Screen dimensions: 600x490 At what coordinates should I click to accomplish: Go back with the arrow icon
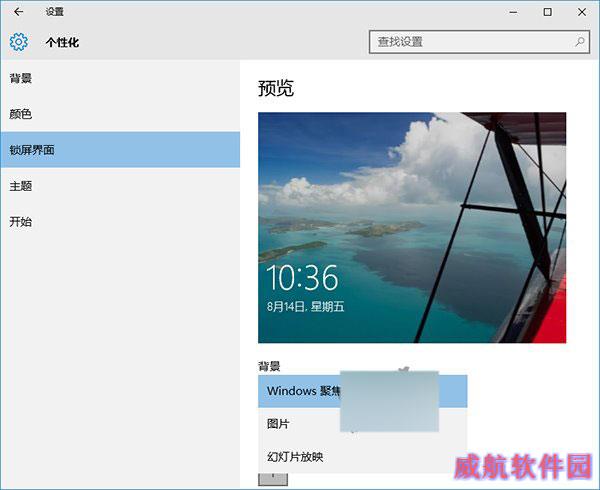(x=18, y=12)
